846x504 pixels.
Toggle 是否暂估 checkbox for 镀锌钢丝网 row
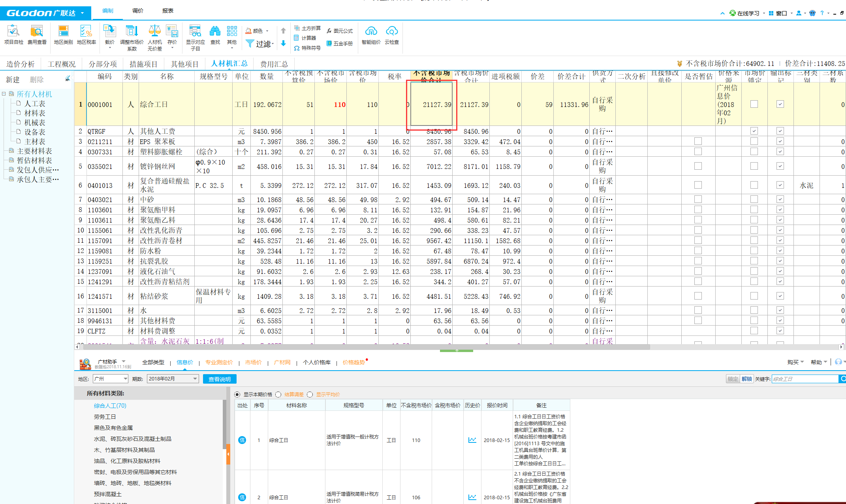[x=698, y=166]
